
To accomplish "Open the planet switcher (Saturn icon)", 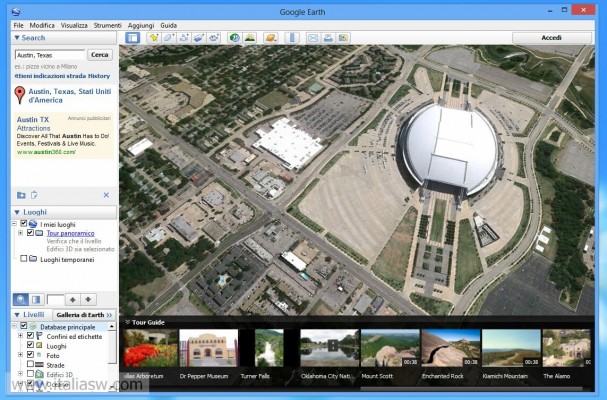I will 271,38.
